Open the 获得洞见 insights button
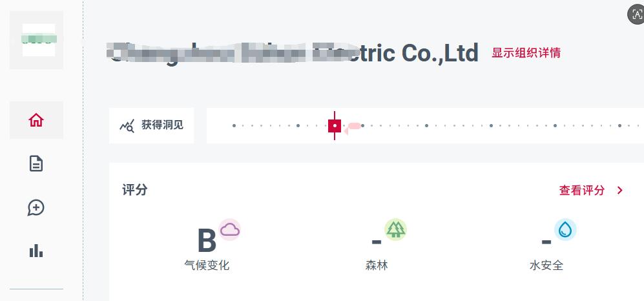Screen dimensions: 644x301 (x=152, y=125)
